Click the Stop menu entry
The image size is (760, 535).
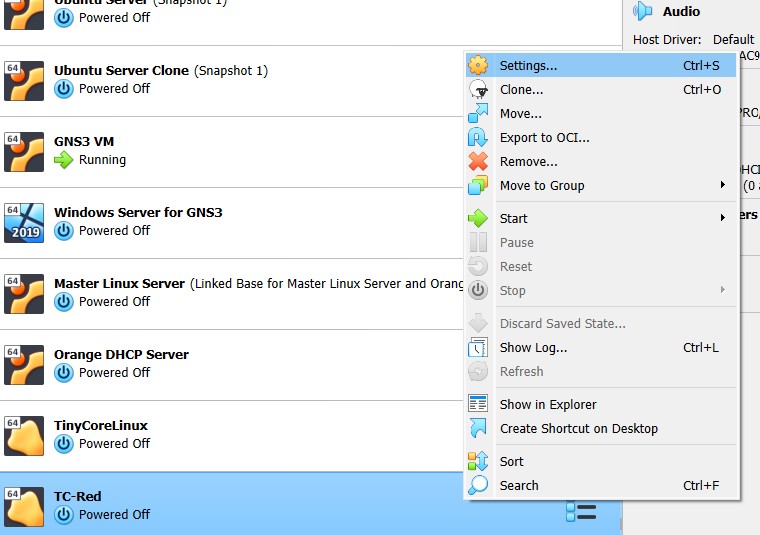coord(601,291)
